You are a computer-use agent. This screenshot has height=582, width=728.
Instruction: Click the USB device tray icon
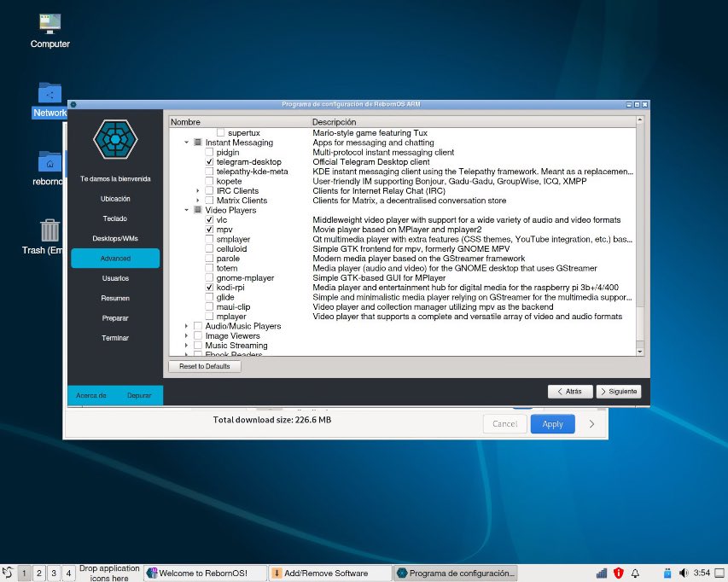[x=667, y=573]
